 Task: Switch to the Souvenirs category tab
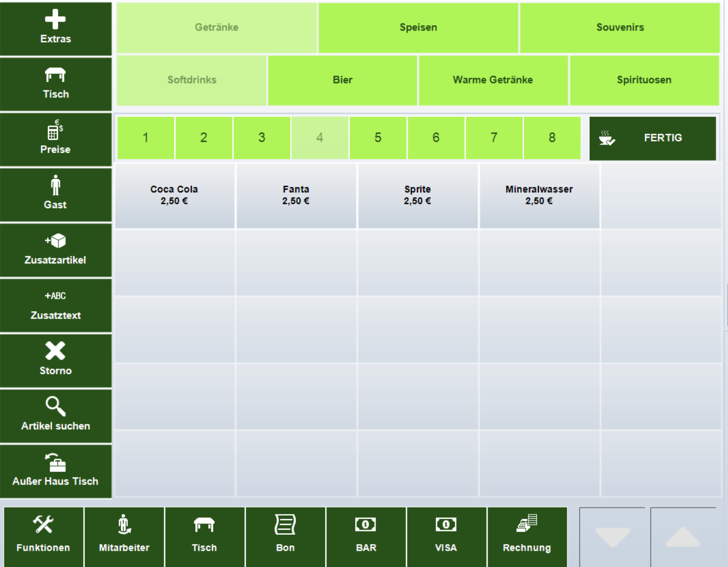click(620, 27)
